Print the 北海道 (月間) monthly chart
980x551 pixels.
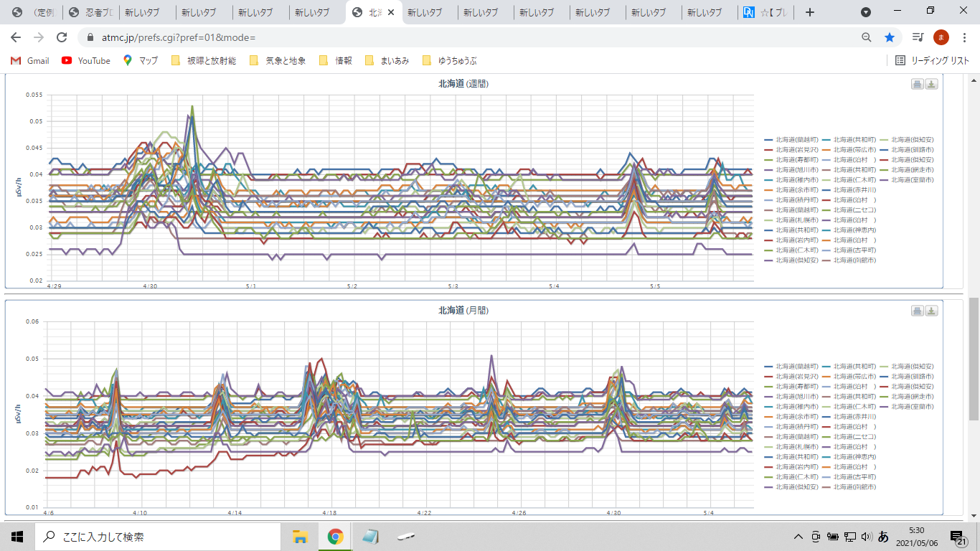coord(917,311)
